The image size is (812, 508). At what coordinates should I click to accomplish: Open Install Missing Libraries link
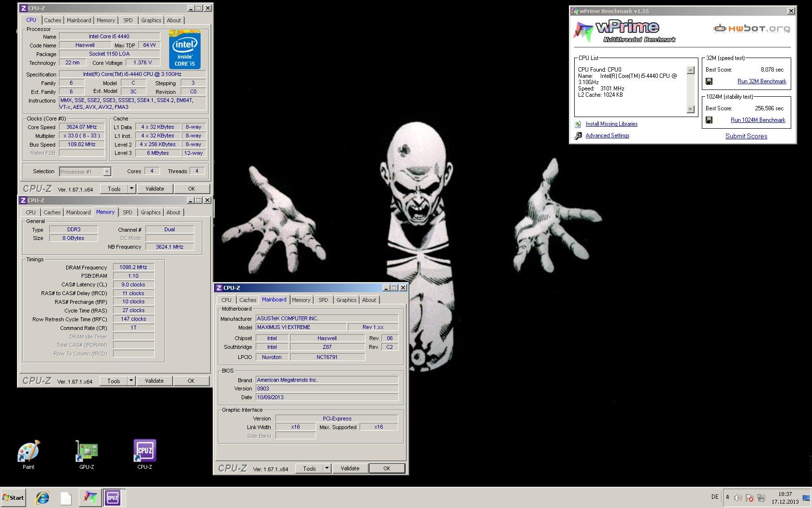(x=611, y=124)
